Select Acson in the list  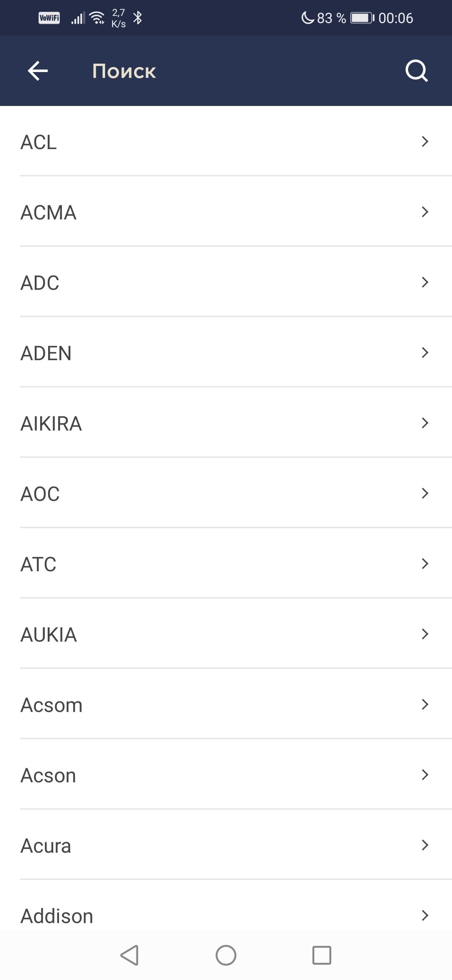pos(48,775)
